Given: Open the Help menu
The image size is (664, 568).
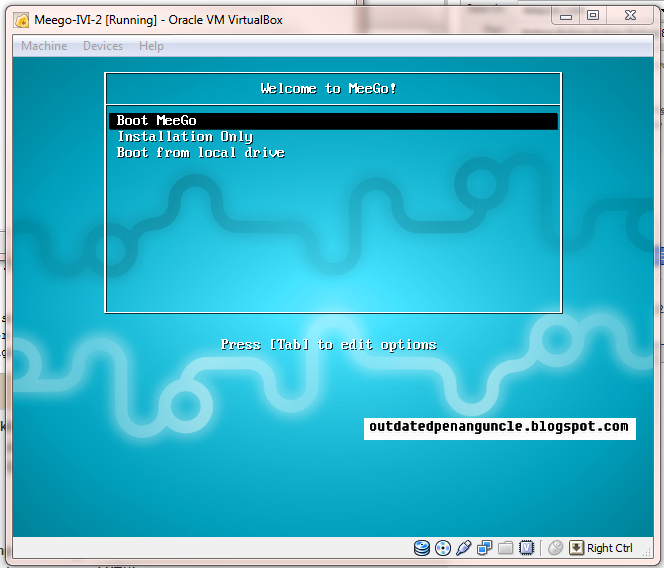Looking at the screenshot, I should coord(151,46).
